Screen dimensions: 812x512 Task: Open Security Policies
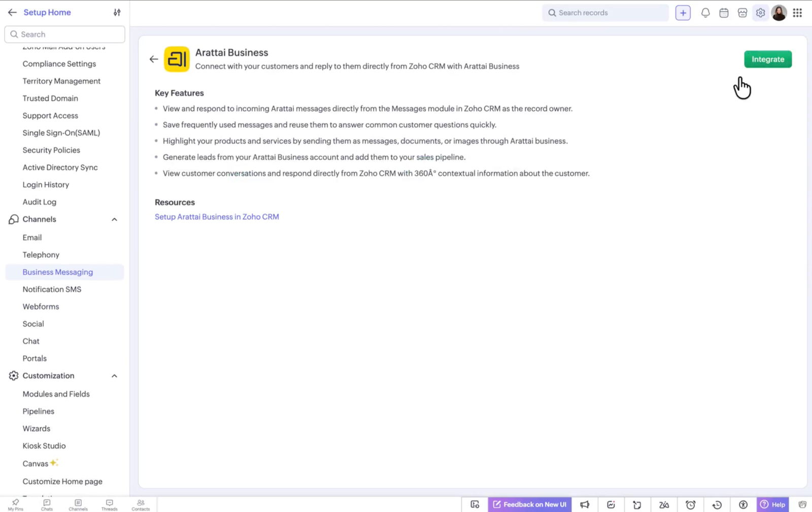coord(51,150)
